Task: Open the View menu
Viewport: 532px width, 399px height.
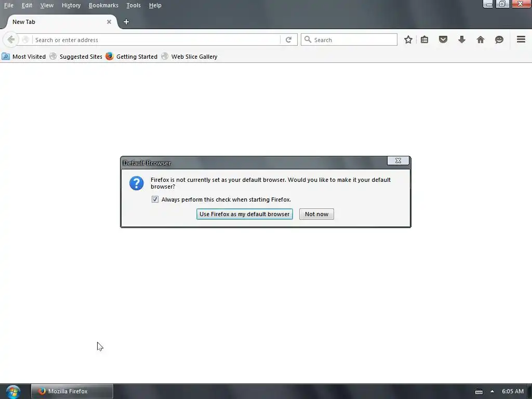Action: 47,5
